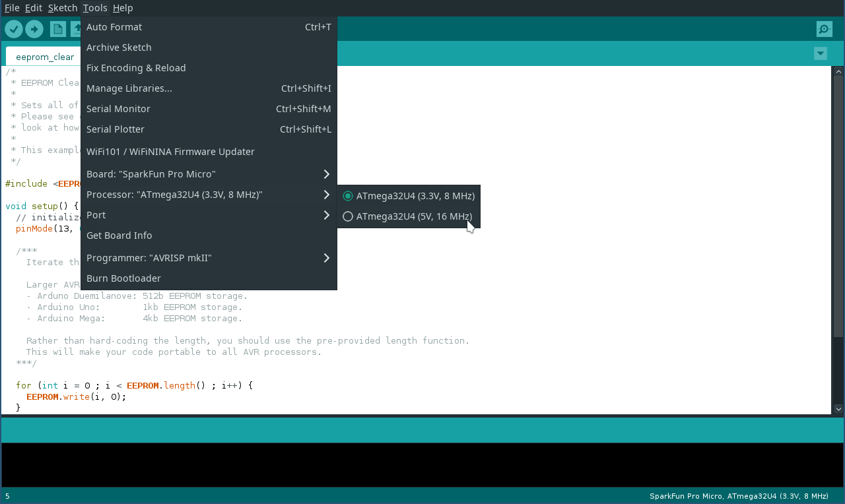The image size is (845, 504).
Task: Switch to the eeprom_clear tab
Action: click(45, 57)
